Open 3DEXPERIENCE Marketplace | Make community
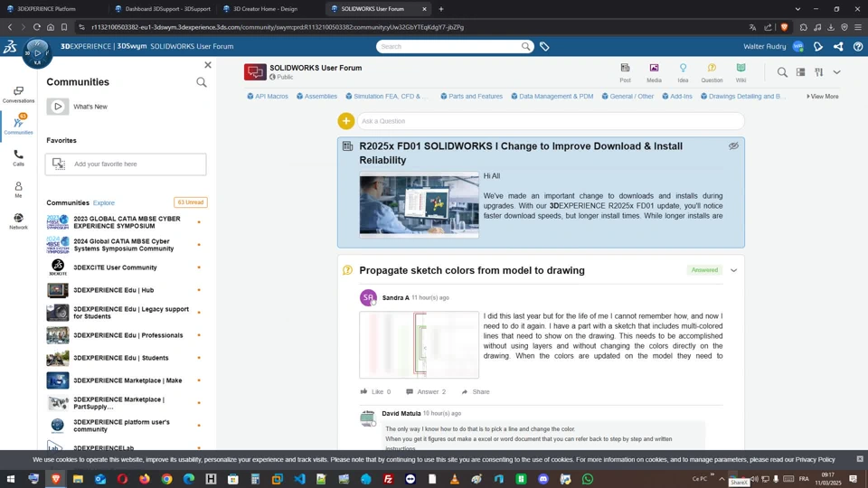 [x=127, y=380]
